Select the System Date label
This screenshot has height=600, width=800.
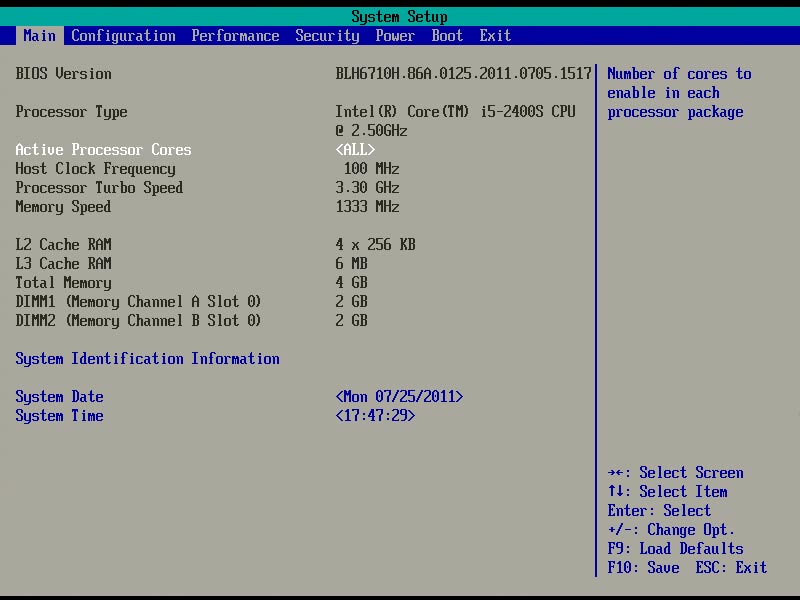(x=59, y=397)
